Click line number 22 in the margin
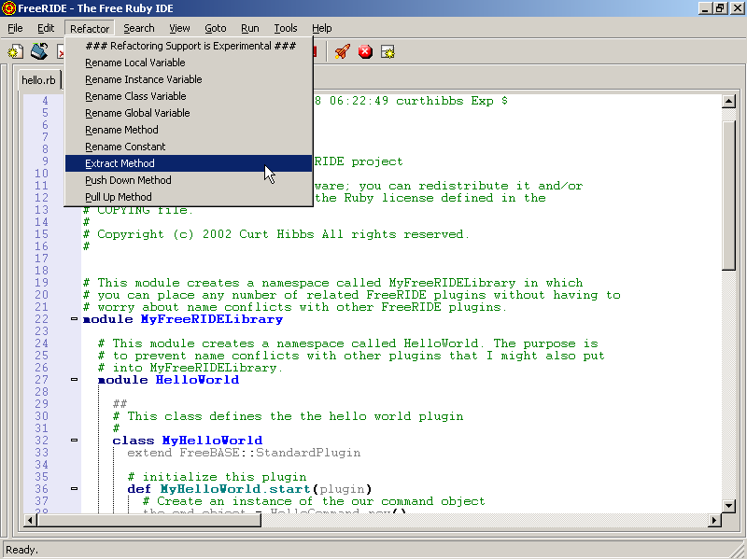This screenshot has height=560, width=747. pyautogui.click(x=41, y=319)
